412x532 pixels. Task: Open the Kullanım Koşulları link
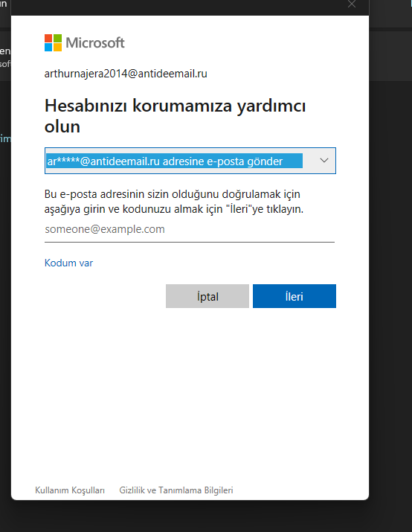(70, 490)
